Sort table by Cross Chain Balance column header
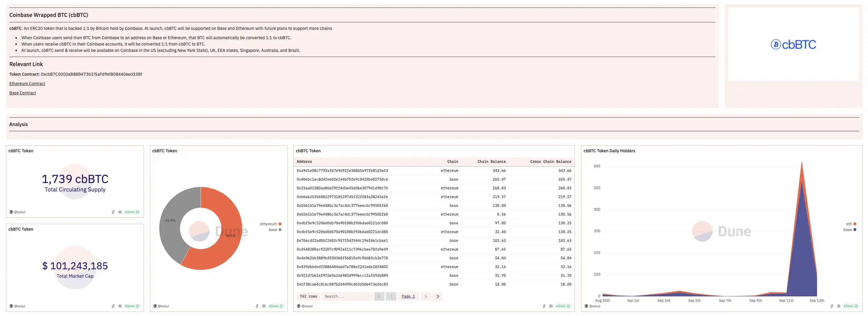The width and height of the screenshot is (868, 316). (550, 161)
